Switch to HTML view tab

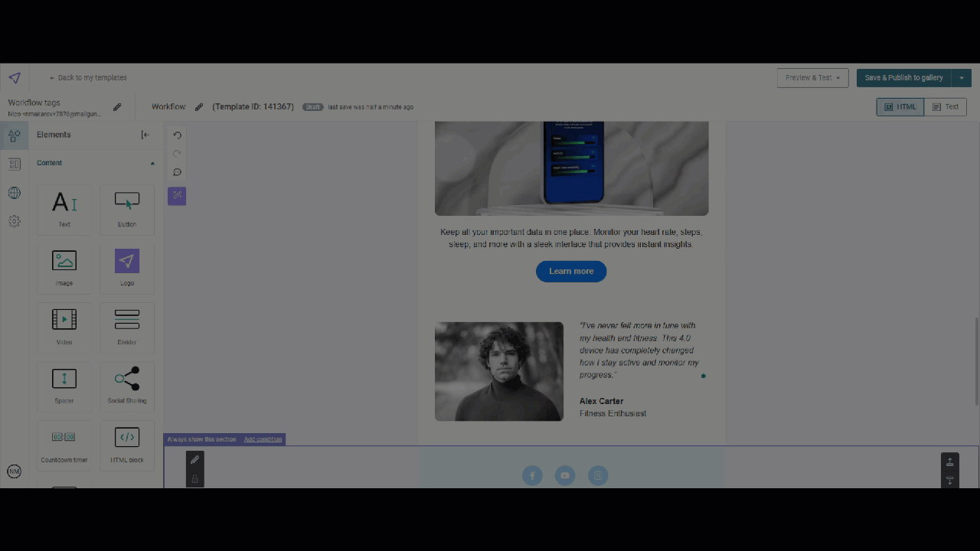tap(900, 107)
